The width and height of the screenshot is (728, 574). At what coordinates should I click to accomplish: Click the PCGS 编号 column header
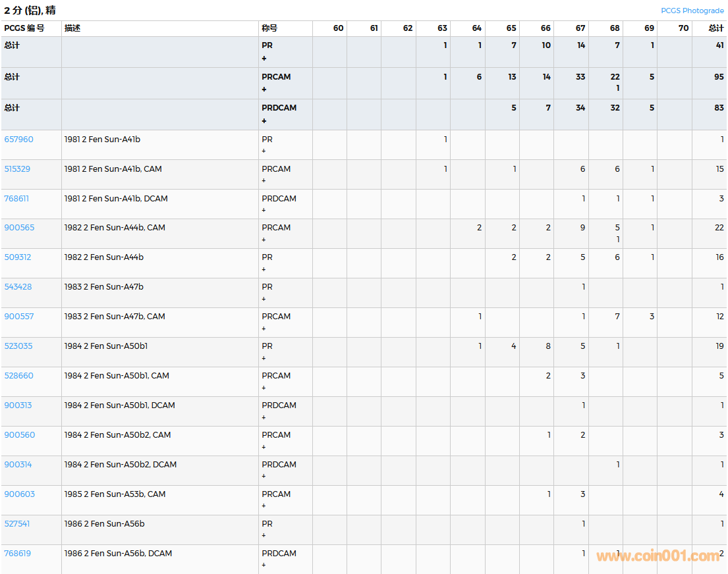(x=24, y=28)
